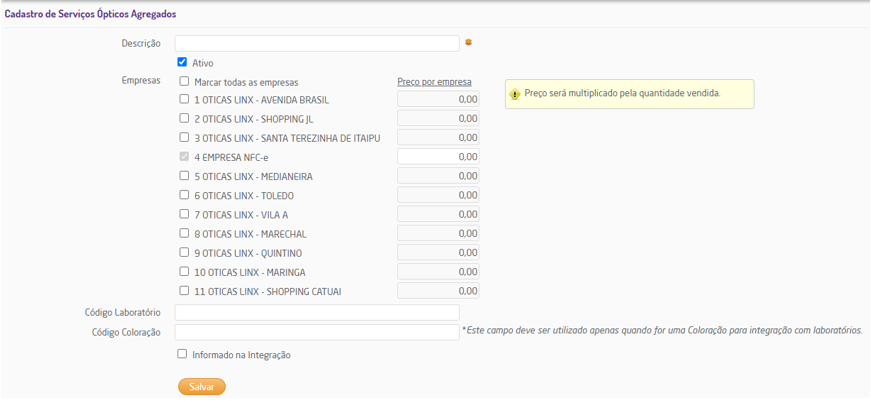Check the 7 OTICAS LINX - VILA A box
The width and height of the screenshot is (871, 403).
pos(184,213)
